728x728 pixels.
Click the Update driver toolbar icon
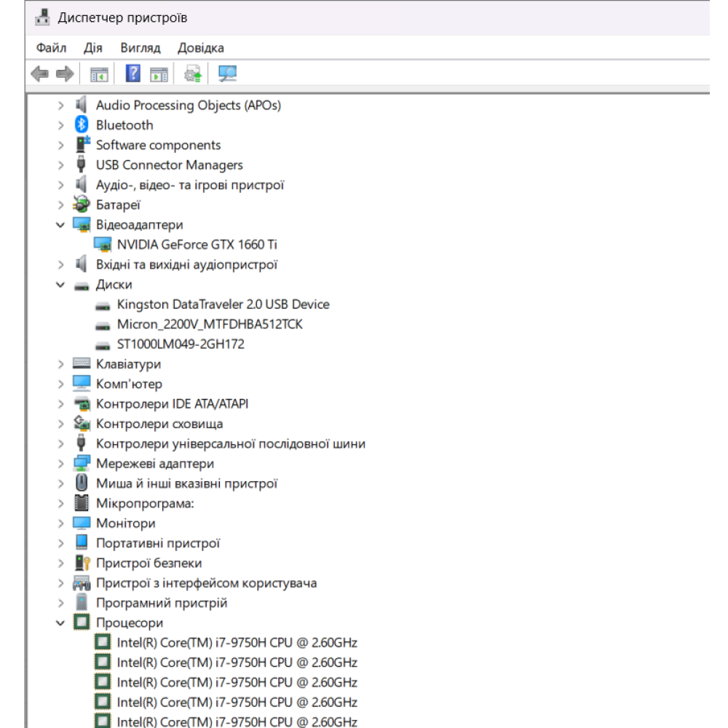(193, 74)
